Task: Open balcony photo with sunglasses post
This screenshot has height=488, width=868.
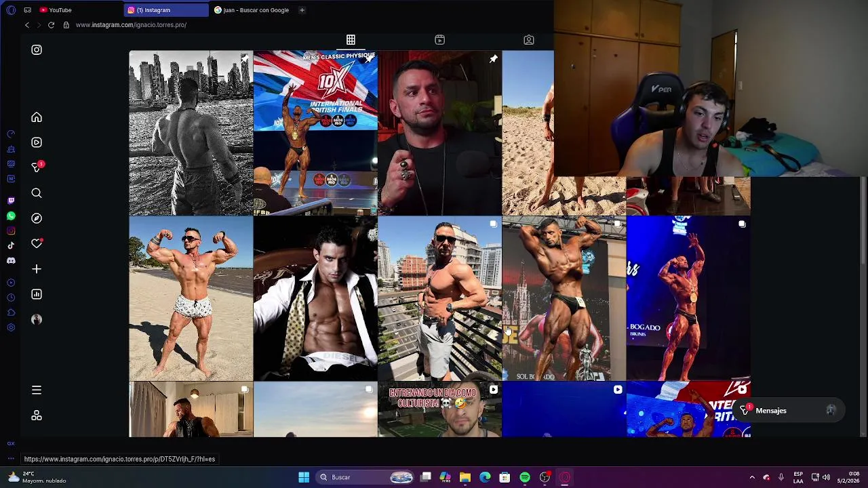Action: 439,298
